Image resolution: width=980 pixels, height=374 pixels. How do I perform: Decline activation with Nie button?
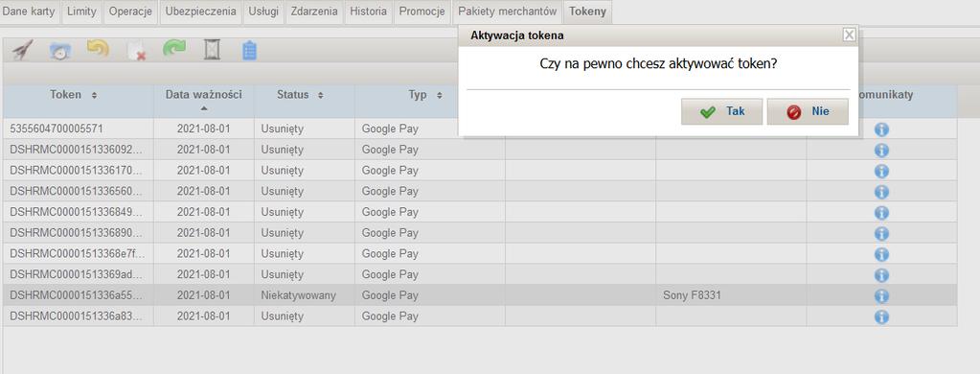(808, 111)
